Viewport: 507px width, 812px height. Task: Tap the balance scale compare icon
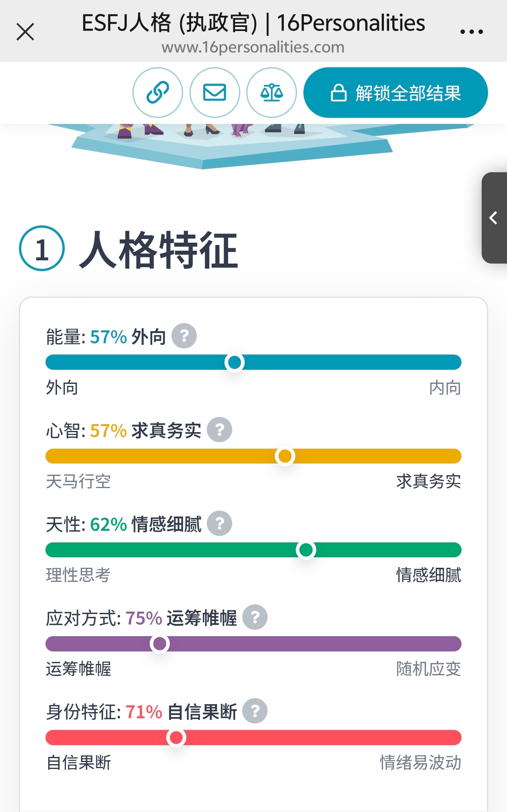click(272, 93)
